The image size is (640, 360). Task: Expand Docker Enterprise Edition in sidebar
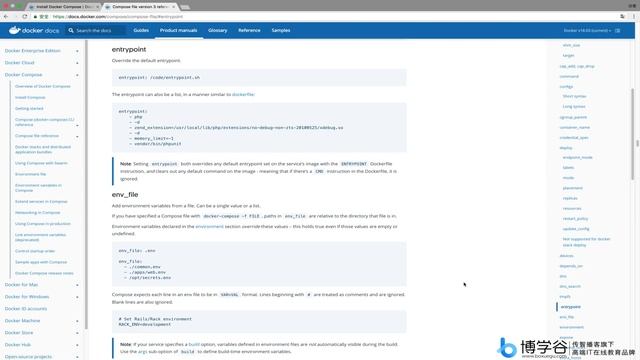tap(77, 51)
